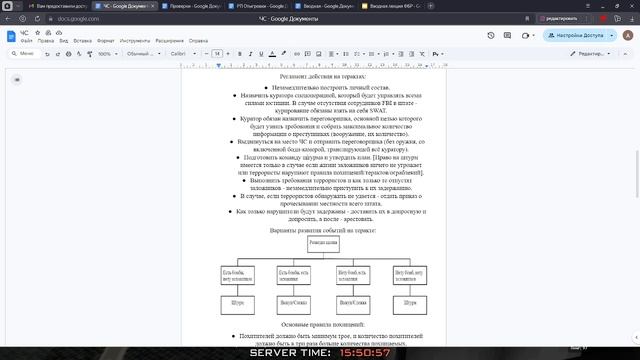Click the font size field
Screen dimensions: 640x360
pyautogui.click(x=217, y=54)
